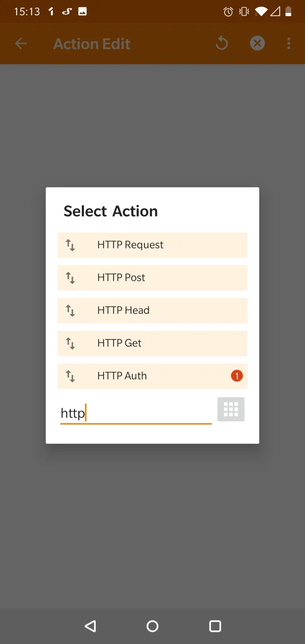Image resolution: width=305 pixels, height=644 pixels.
Task: Tap the revert/undo icon in top bar
Action: click(x=222, y=43)
